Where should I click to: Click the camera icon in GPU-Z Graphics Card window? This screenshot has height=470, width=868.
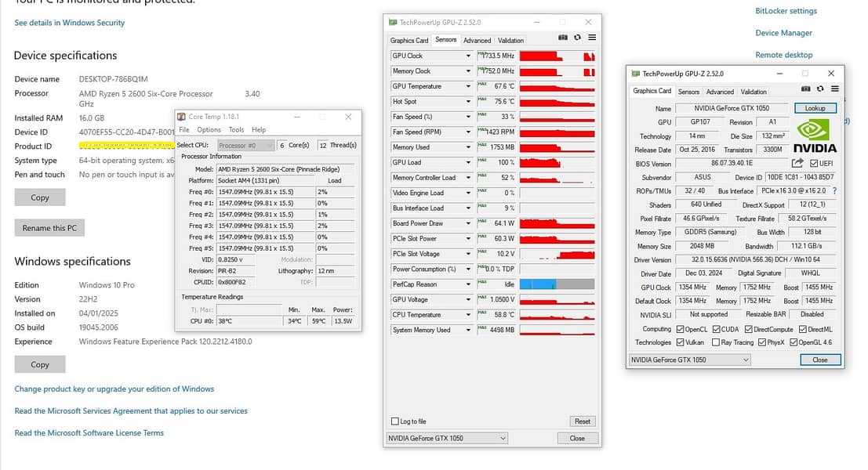coord(807,89)
